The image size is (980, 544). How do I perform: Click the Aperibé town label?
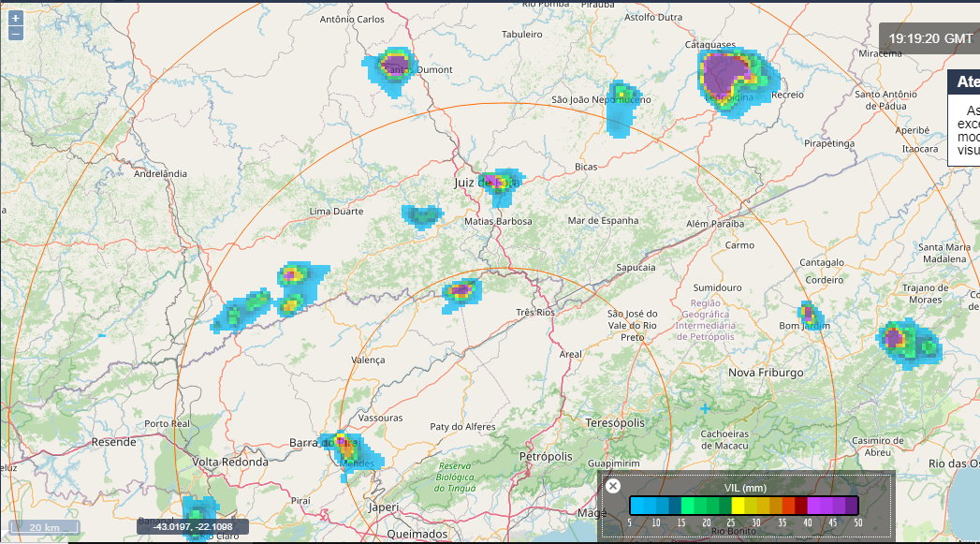[912, 130]
